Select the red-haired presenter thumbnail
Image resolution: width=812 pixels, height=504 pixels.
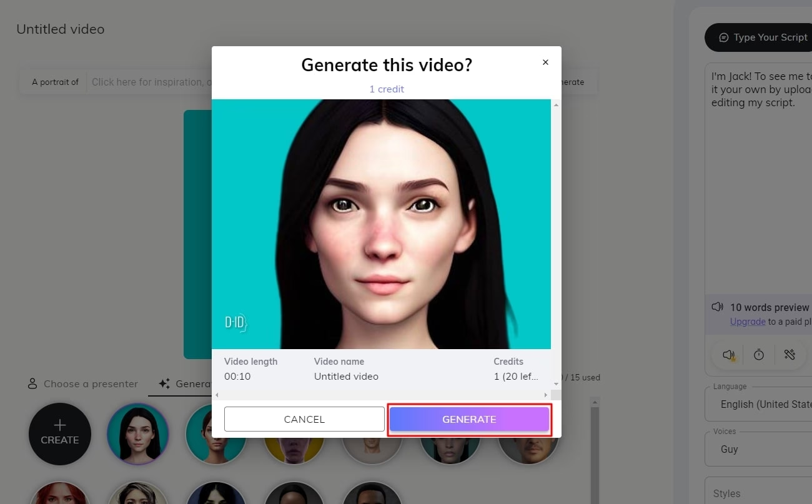(60, 493)
